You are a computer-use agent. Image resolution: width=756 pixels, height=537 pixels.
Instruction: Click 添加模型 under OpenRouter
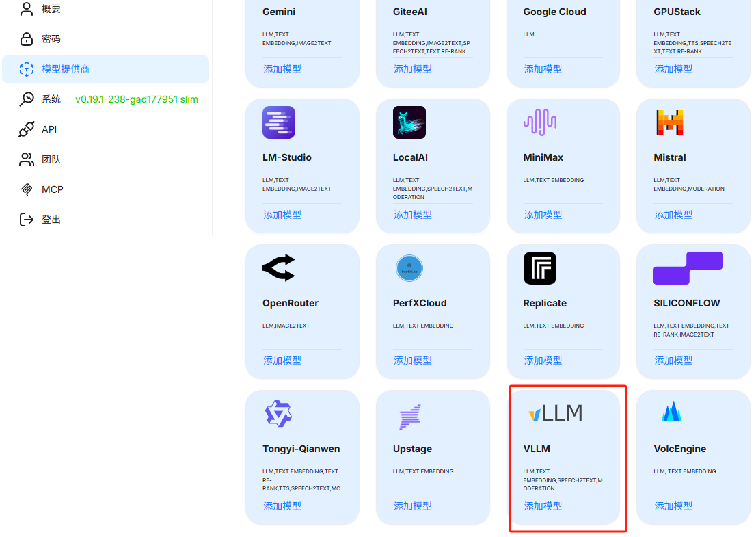(282, 361)
